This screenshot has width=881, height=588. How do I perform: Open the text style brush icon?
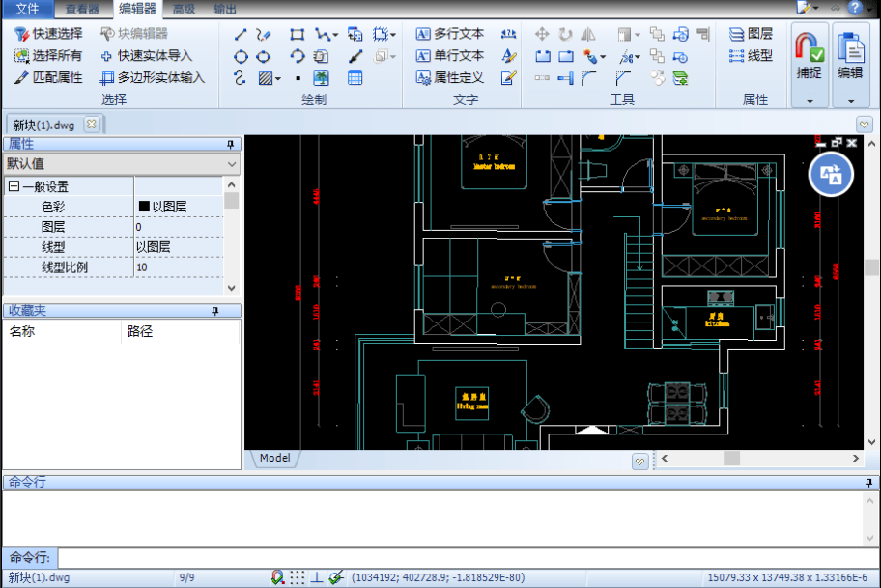[x=508, y=56]
